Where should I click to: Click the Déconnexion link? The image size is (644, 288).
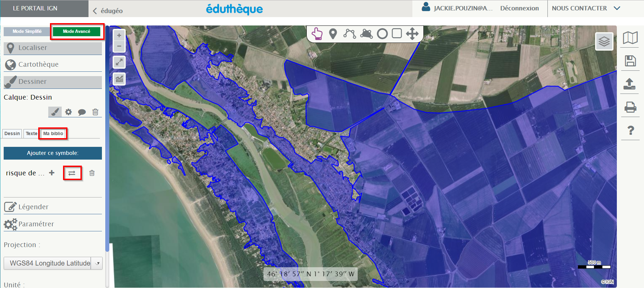519,8
